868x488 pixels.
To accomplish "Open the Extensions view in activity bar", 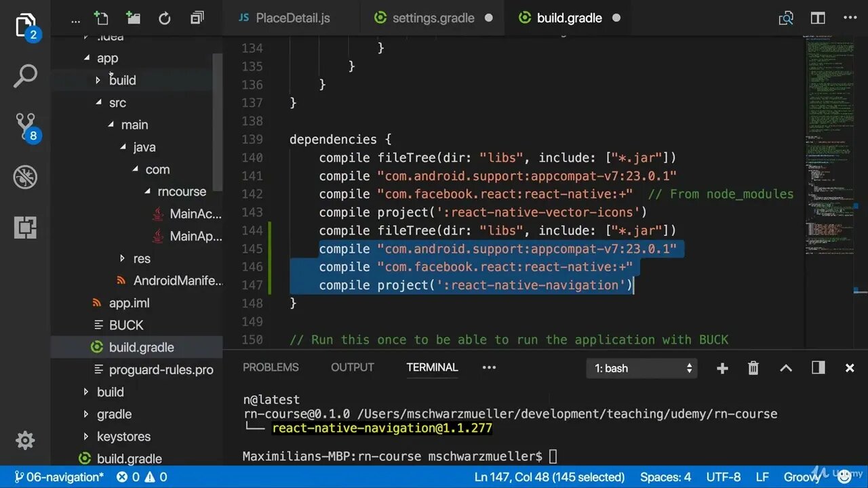I will [25, 228].
